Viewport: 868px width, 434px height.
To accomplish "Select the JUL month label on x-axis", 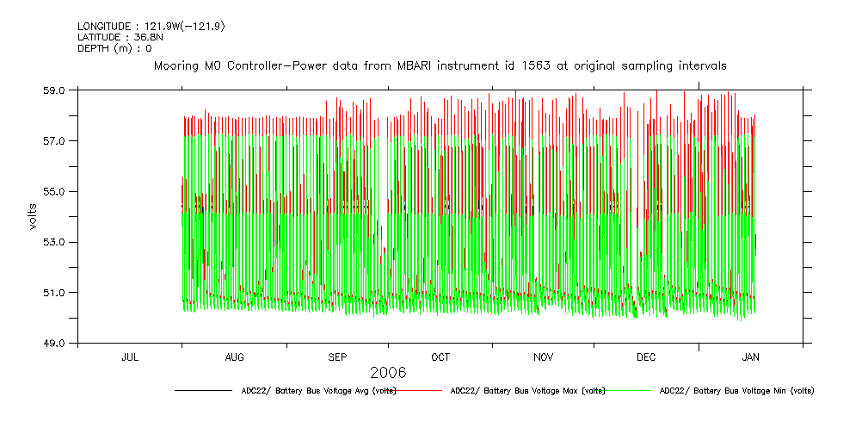I will pyautogui.click(x=130, y=356).
